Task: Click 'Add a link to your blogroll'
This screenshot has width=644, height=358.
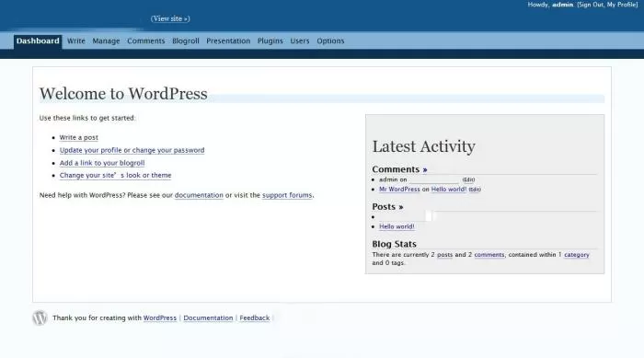Action: pyautogui.click(x=102, y=163)
